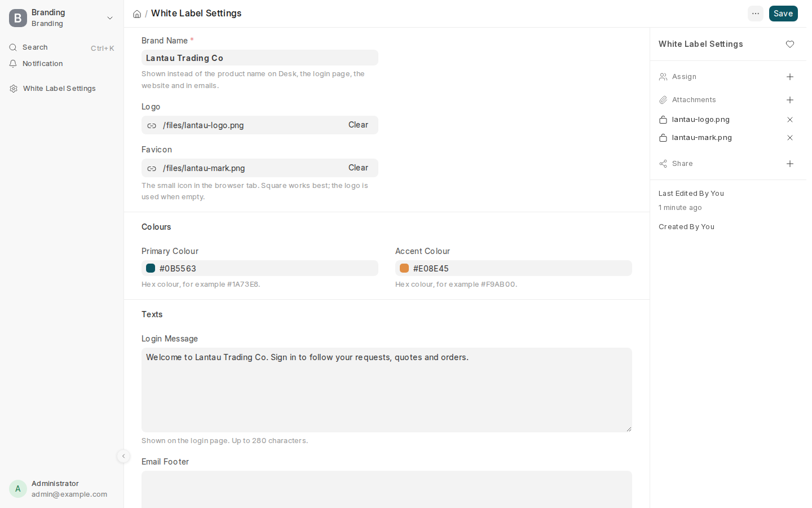The width and height of the screenshot is (812, 508).
Task: Click the link icon in Logo field
Action: tap(152, 125)
